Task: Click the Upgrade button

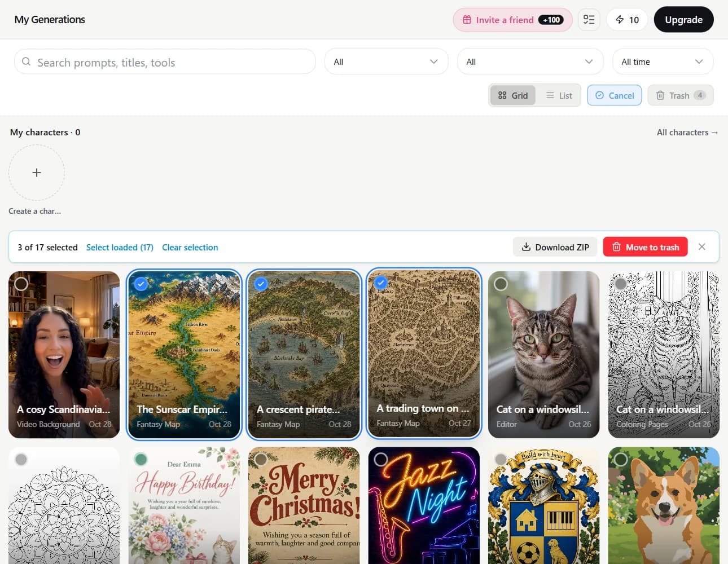Action: (683, 20)
